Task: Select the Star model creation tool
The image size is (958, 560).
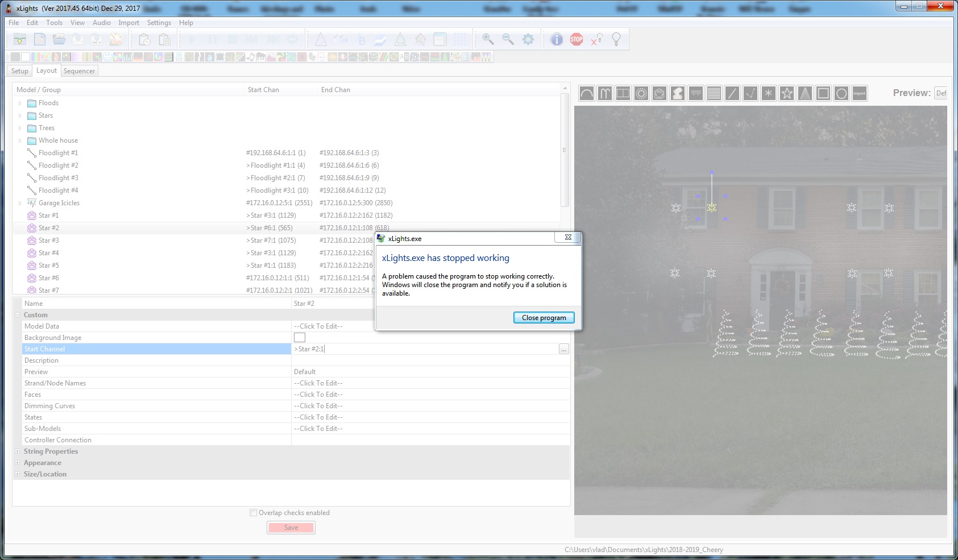Action: 787,93
